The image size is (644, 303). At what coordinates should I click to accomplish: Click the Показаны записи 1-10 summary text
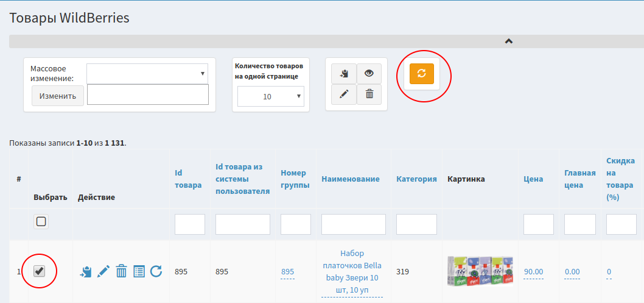tap(68, 143)
